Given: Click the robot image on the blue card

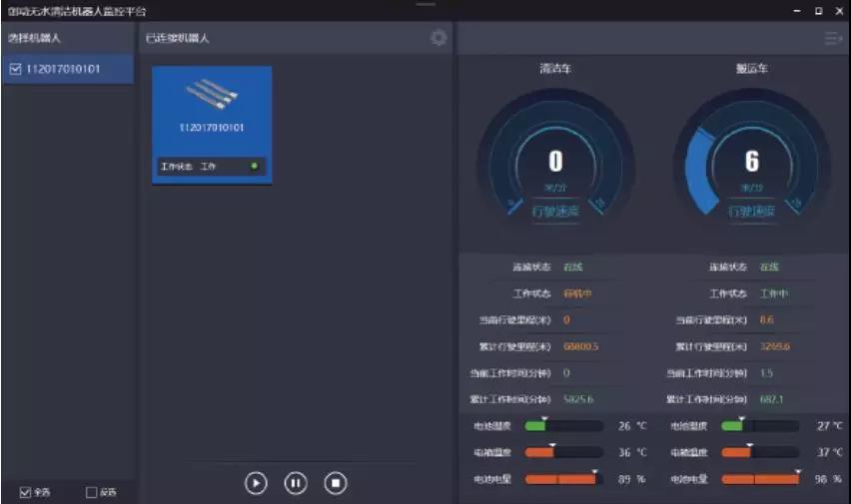Looking at the screenshot, I should 212,97.
